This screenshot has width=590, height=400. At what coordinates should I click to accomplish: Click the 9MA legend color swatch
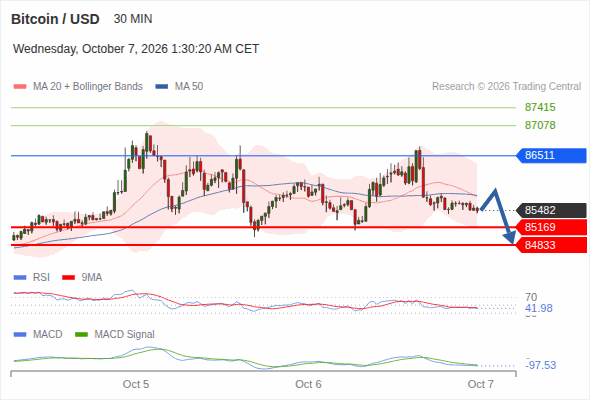tap(68, 278)
